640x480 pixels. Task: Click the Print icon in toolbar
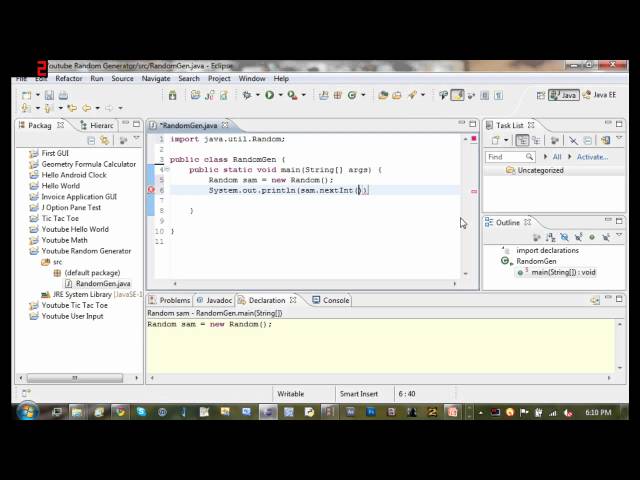click(x=63, y=95)
